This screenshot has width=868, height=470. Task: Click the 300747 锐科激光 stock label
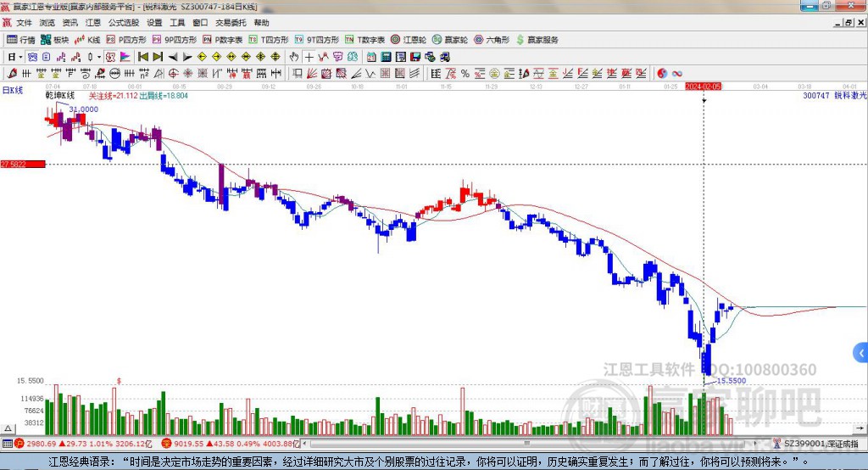pos(834,95)
